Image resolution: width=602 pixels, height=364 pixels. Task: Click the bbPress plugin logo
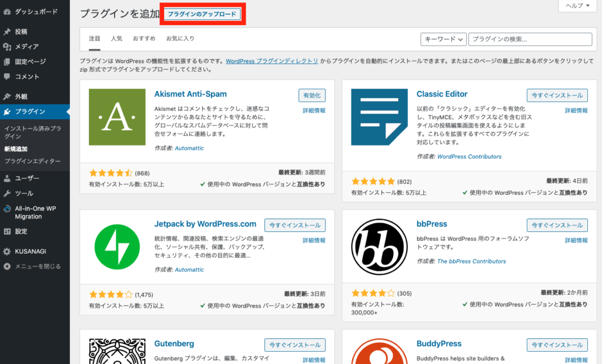pyautogui.click(x=379, y=247)
